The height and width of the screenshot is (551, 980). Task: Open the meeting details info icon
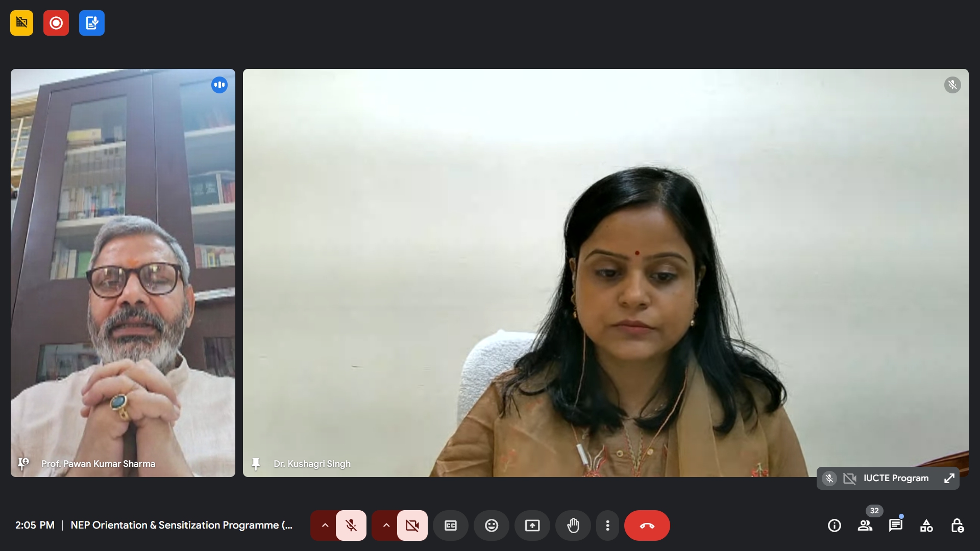[x=834, y=525]
